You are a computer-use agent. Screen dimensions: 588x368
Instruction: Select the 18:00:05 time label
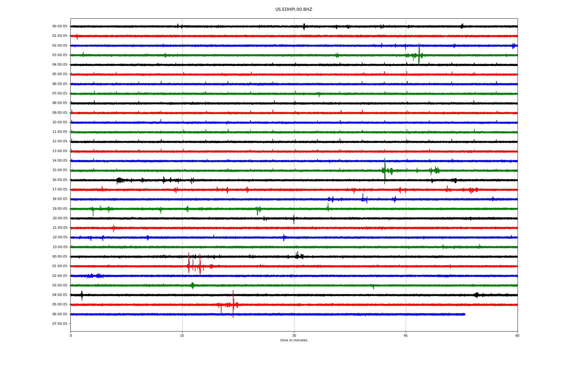click(60, 199)
